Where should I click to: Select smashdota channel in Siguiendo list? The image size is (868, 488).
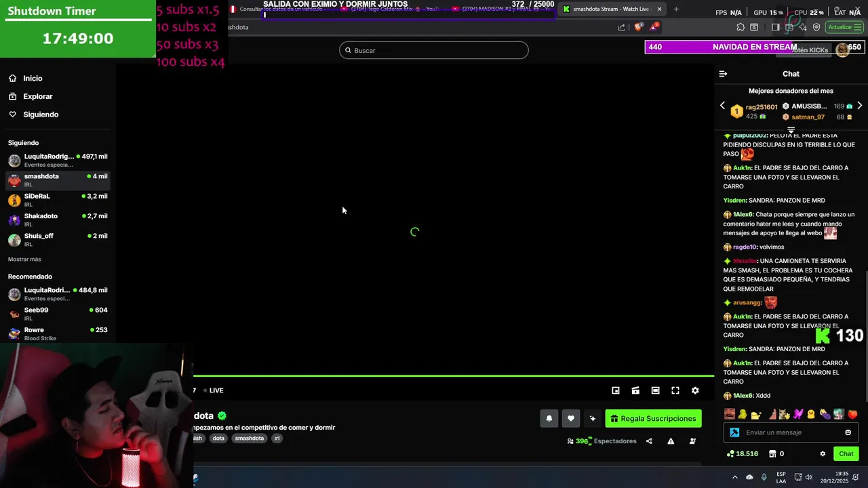click(x=57, y=180)
